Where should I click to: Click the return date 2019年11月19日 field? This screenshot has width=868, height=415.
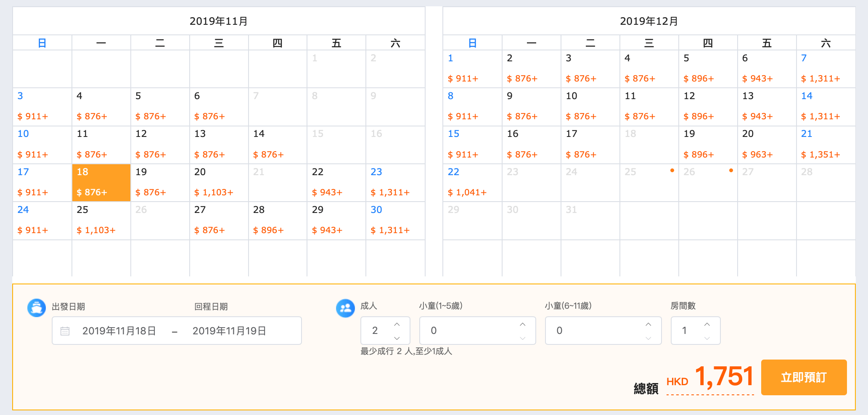pyautogui.click(x=229, y=331)
